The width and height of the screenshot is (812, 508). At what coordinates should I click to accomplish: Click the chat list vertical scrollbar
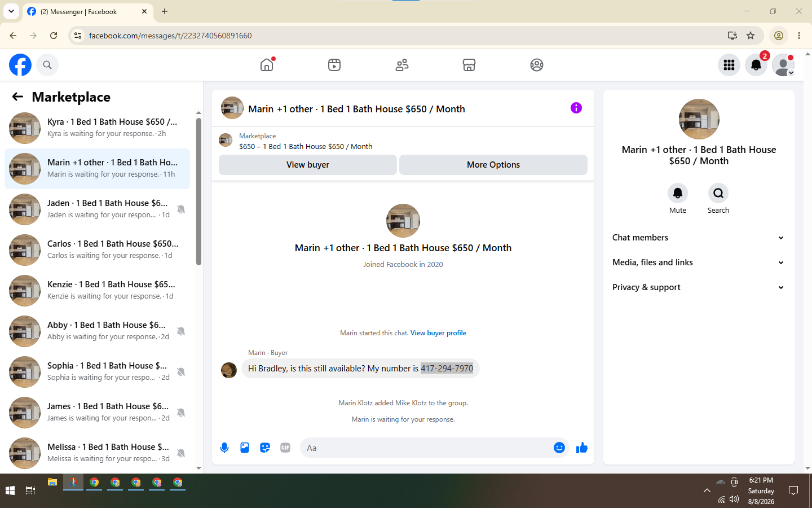(x=198, y=191)
